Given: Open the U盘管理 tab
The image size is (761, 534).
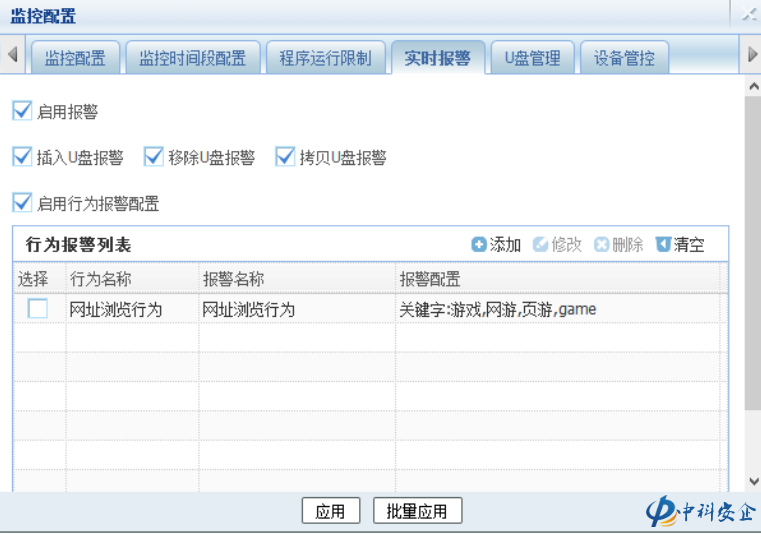Looking at the screenshot, I should 532,58.
